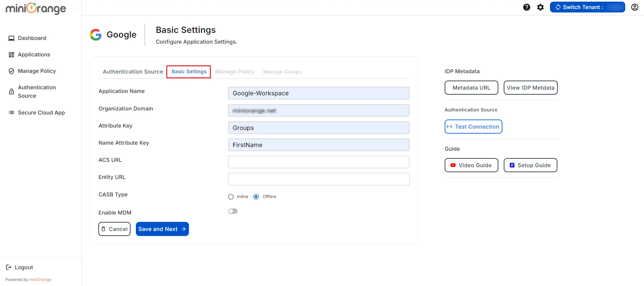
Task: Click View IDP Metdata button
Action: tap(530, 88)
